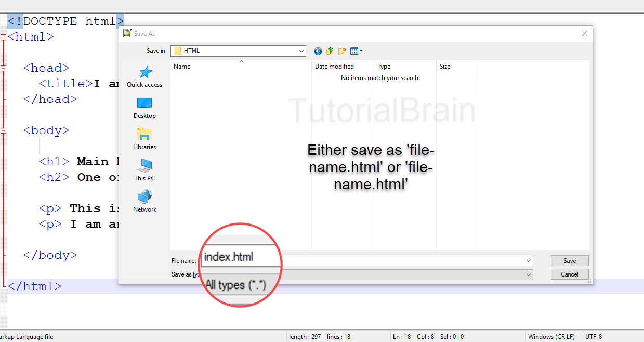
Task: Select Desktop in the places bar
Action: (x=144, y=108)
